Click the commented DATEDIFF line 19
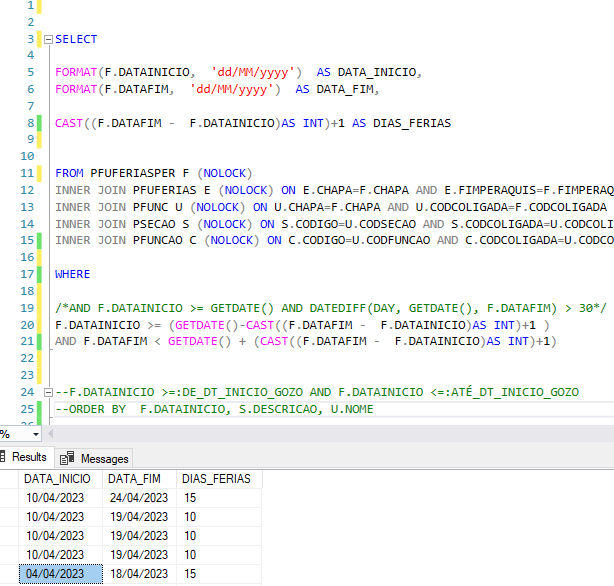Image resolution: width=614 pixels, height=586 pixels. click(331, 308)
